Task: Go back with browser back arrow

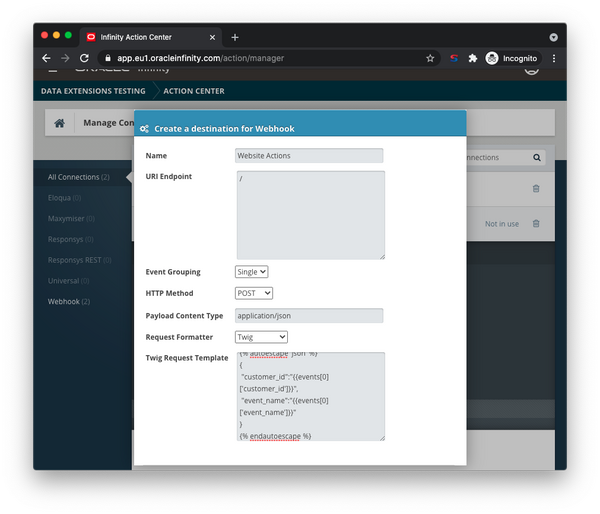Action: (x=46, y=58)
